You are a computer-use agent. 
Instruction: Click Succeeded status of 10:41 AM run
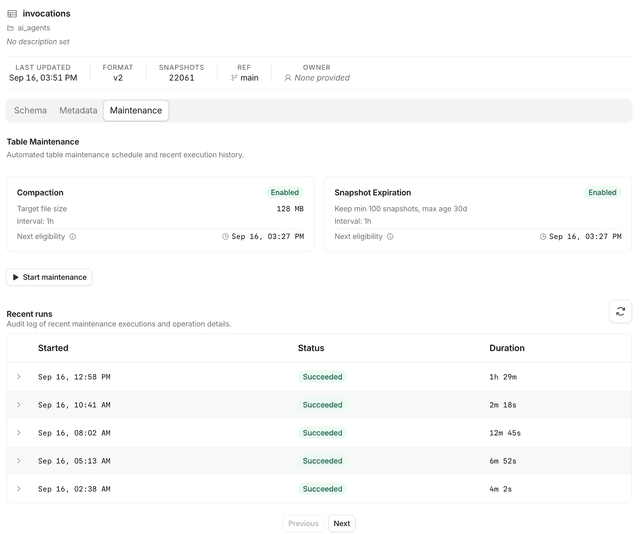click(322, 405)
